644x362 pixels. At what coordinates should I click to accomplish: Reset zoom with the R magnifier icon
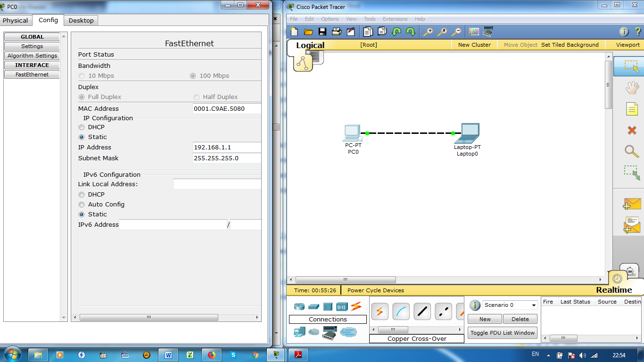point(442,32)
